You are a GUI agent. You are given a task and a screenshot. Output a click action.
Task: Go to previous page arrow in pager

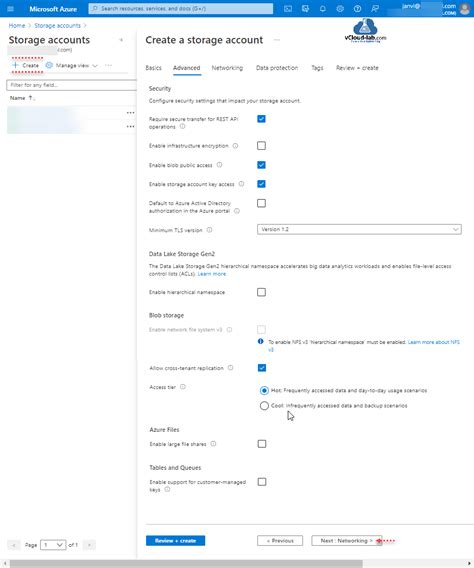pyautogui.click(x=14, y=544)
